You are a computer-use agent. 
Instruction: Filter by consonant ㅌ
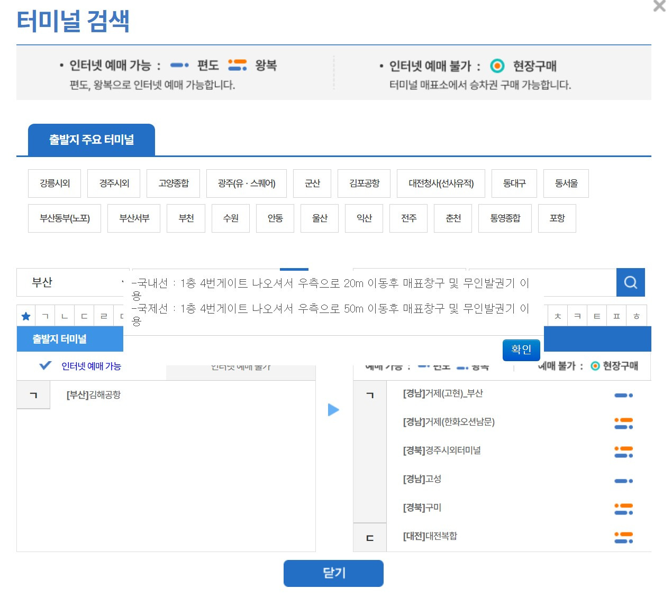click(597, 316)
